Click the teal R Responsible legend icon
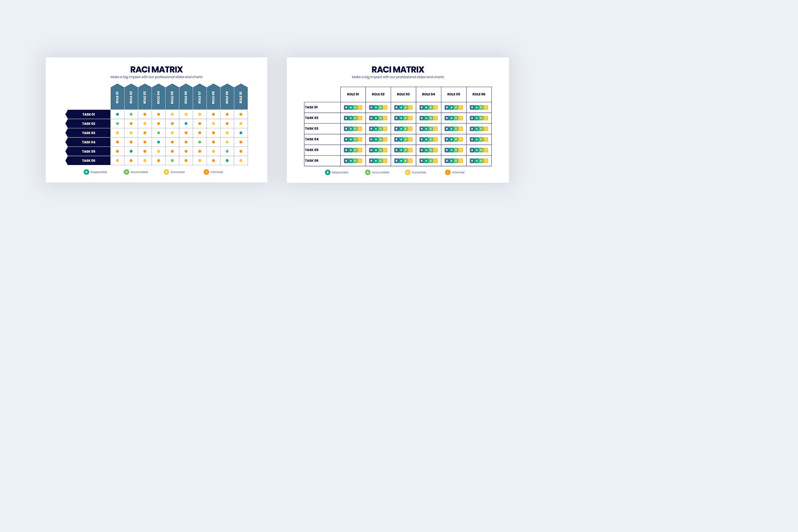 tap(86, 172)
